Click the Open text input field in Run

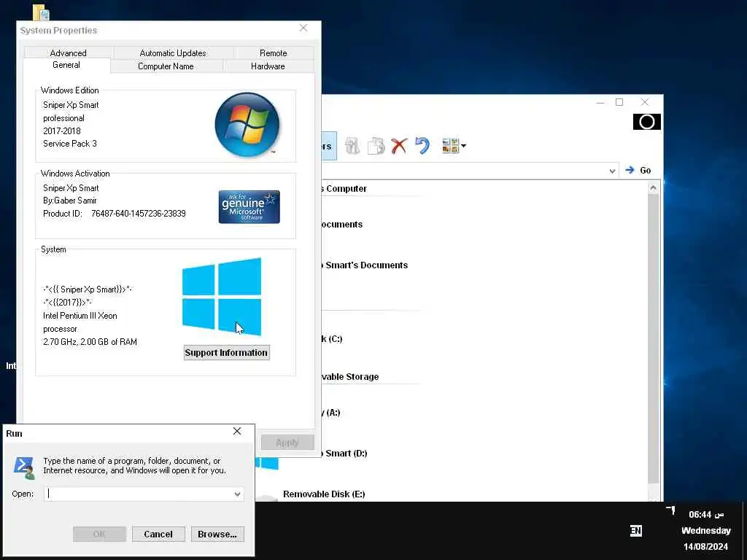[144, 494]
